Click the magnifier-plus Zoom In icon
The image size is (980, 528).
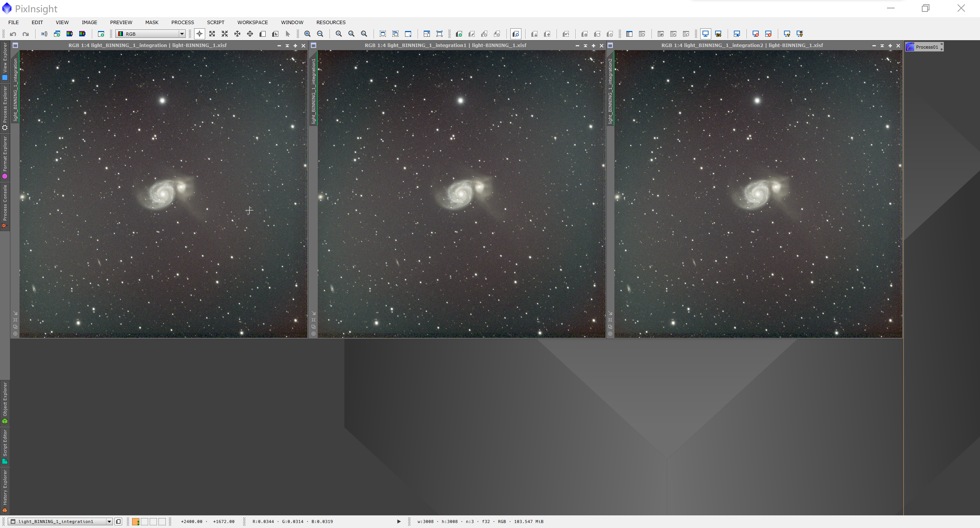[x=307, y=34]
